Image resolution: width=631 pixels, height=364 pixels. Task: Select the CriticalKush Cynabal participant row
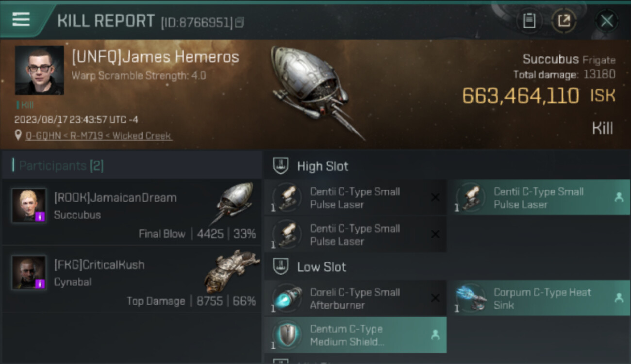(132, 279)
